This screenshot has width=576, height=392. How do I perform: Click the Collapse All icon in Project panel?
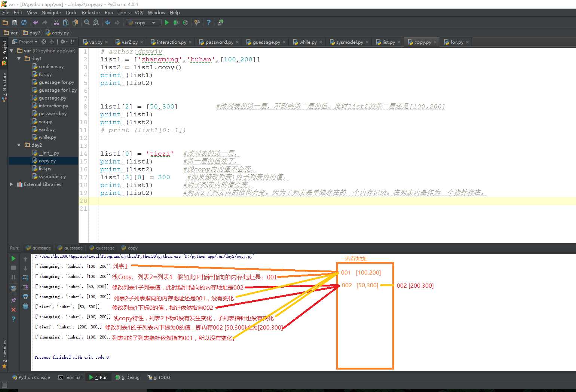[x=52, y=42]
